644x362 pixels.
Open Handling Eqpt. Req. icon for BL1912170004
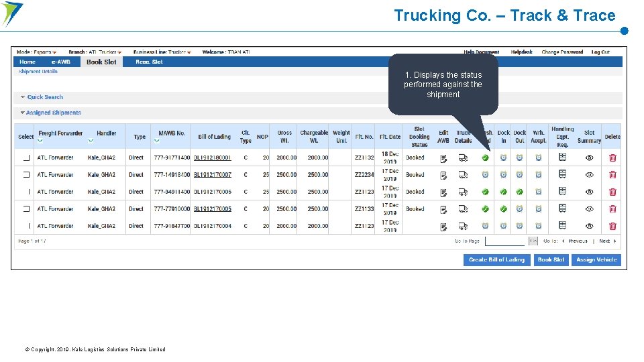pos(563,225)
